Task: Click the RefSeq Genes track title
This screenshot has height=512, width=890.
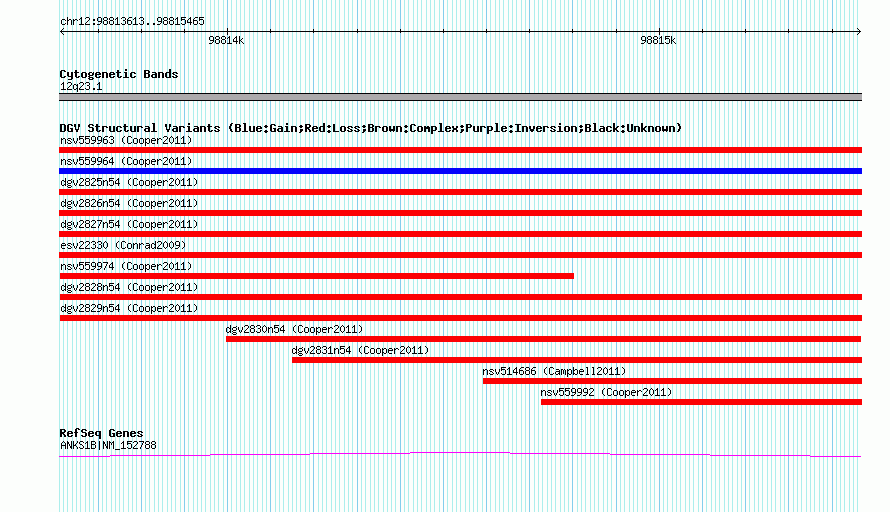Action: (102, 433)
